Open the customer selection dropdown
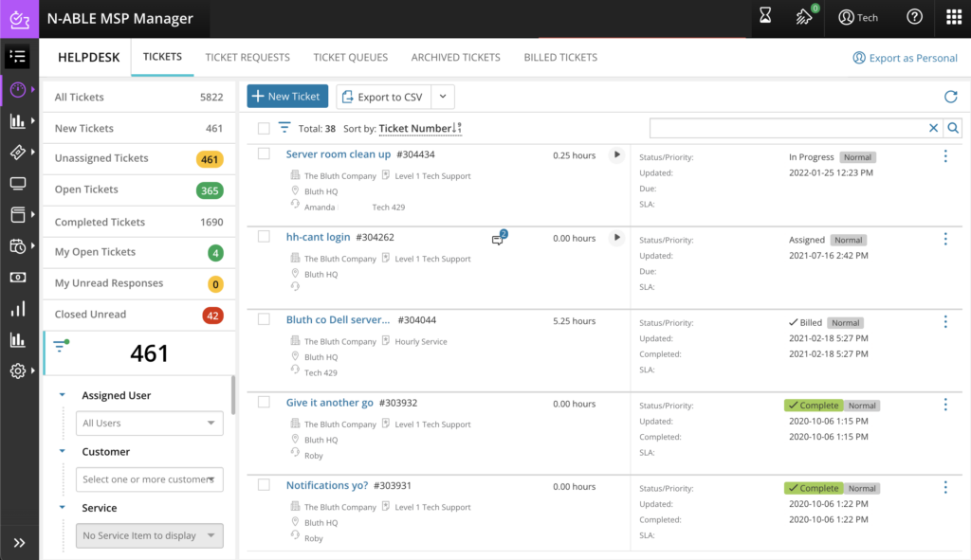Viewport: 971px width, 560px height. [149, 479]
